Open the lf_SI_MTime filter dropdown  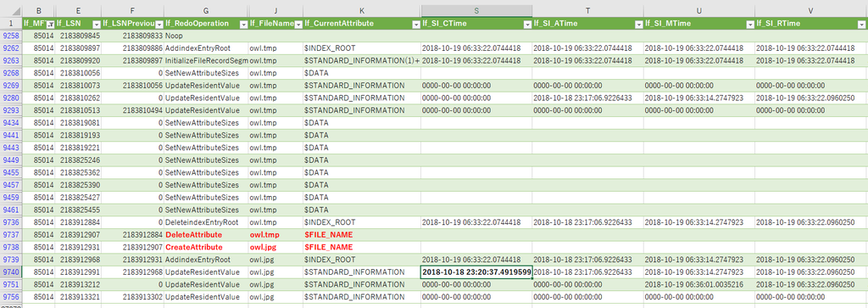750,24
